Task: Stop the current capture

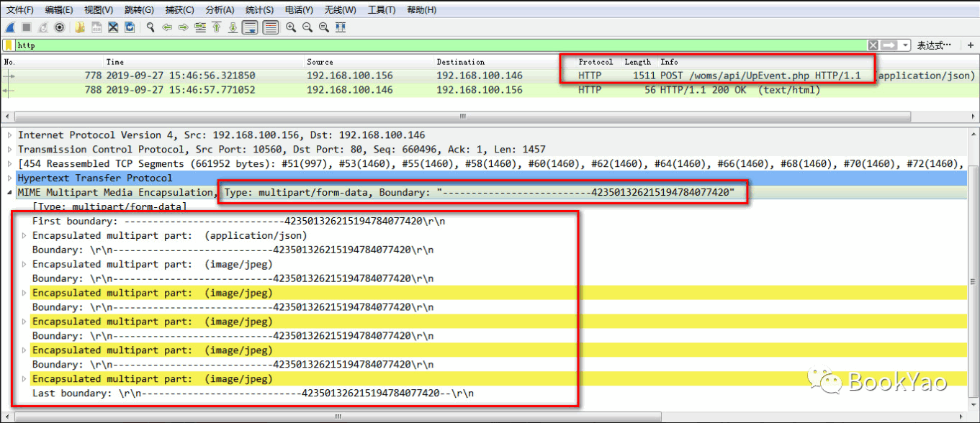Action: 27,27
